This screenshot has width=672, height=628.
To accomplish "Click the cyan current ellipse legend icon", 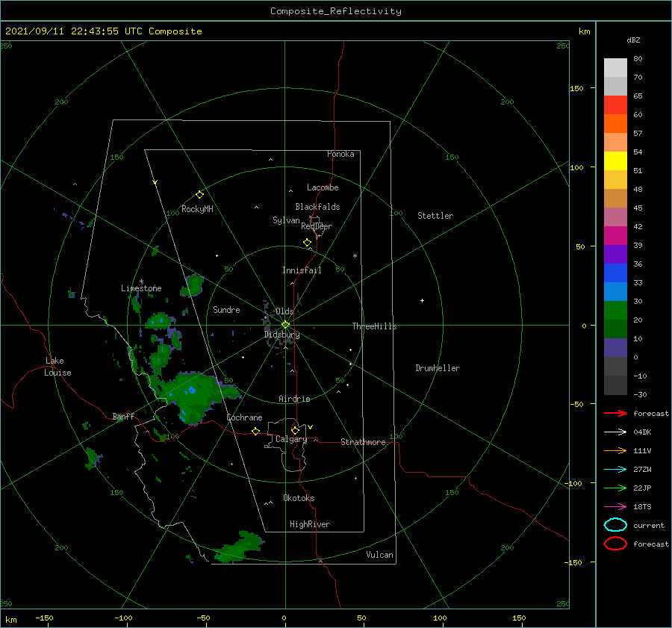I will [615, 525].
